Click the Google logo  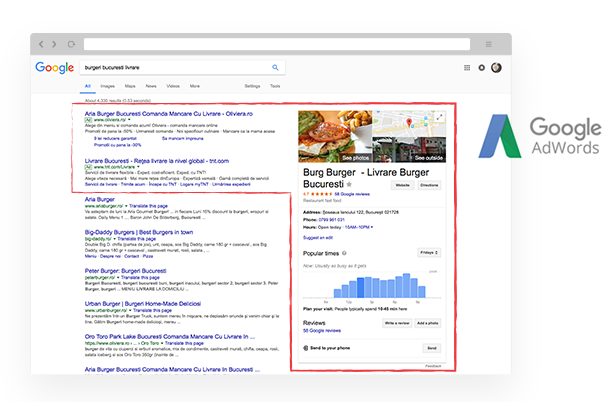(55, 68)
